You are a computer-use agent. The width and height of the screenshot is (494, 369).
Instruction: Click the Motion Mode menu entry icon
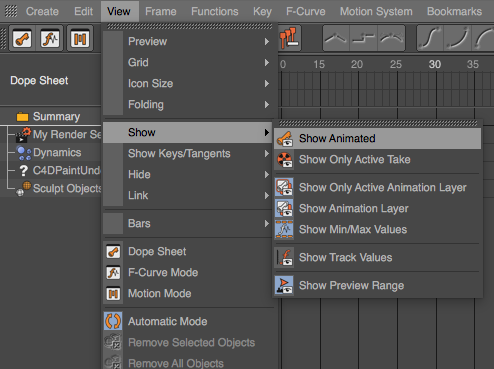(x=113, y=294)
